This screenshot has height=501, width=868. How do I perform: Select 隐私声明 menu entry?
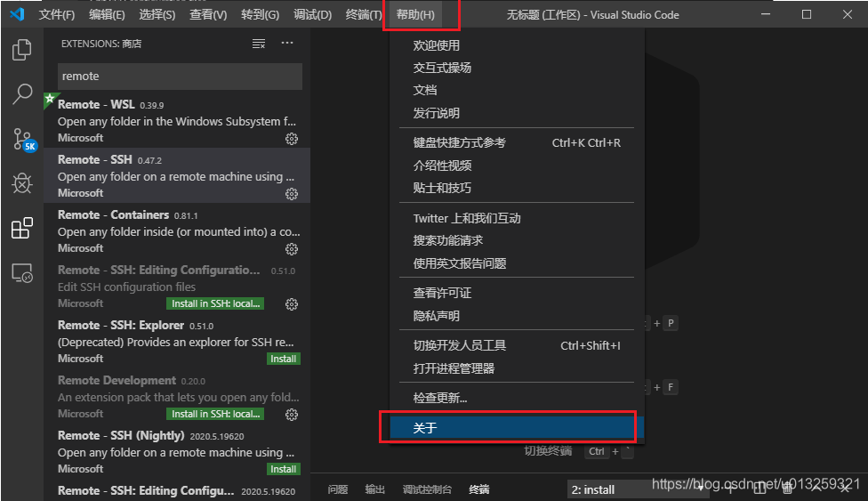517,316
